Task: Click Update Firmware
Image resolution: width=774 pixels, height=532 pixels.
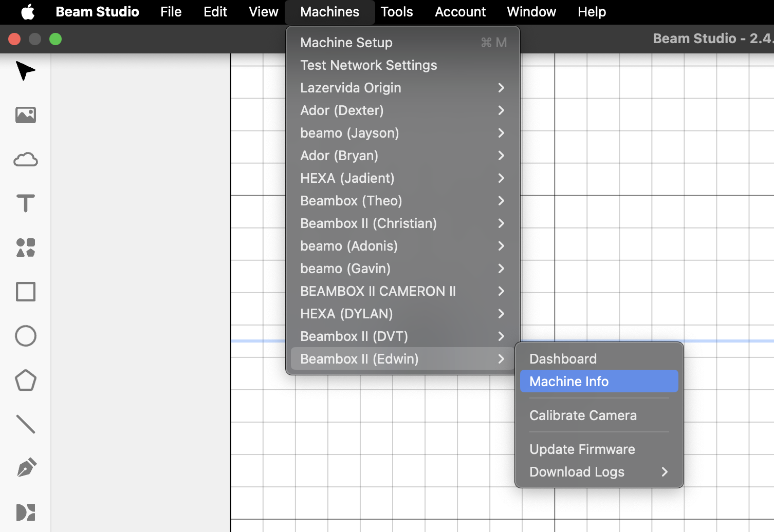Action: (x=599, y=449)
